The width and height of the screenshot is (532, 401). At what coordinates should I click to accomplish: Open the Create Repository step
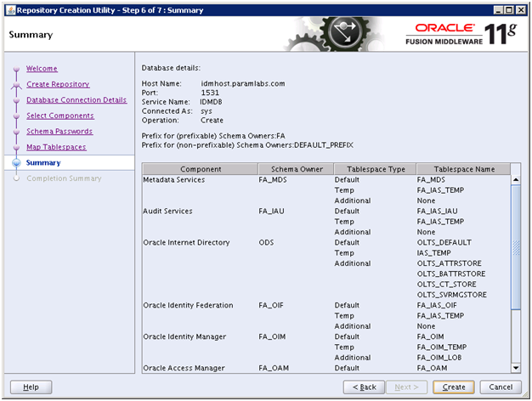(x=58, y=84)
